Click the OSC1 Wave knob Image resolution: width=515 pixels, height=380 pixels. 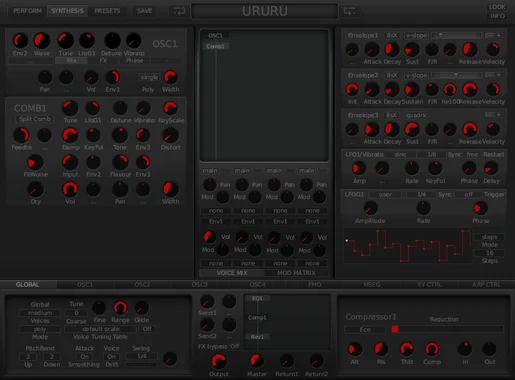[x=42, y=41]
